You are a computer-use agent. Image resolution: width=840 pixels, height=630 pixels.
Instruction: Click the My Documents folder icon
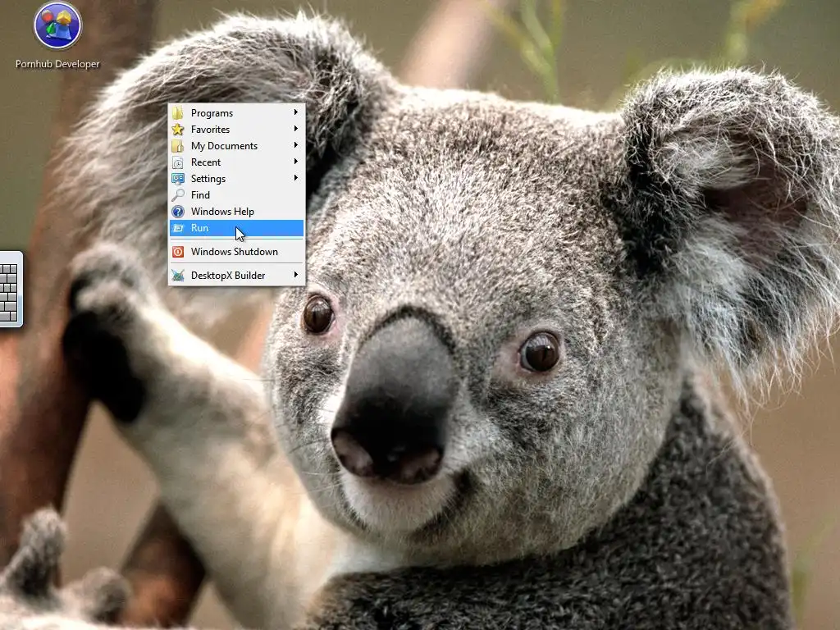click(178, 146)
